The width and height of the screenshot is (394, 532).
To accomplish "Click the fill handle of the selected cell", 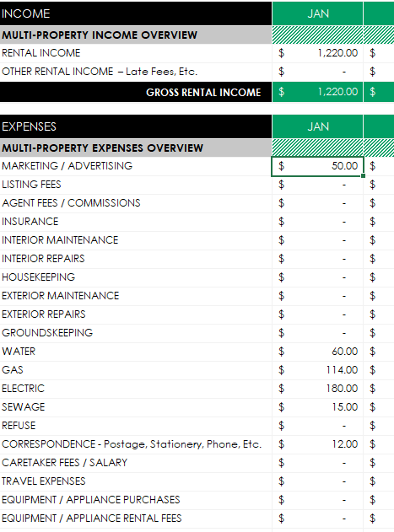I will click(363, 175).
